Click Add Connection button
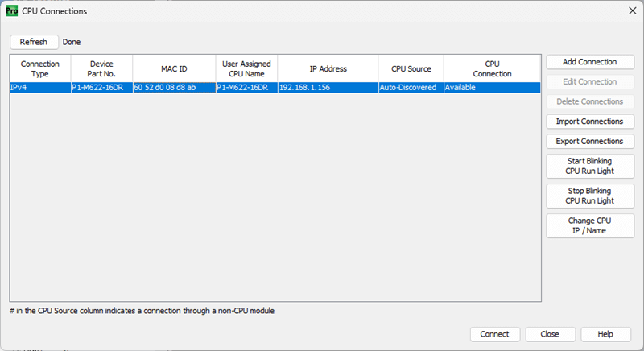This screenshot has height=351, width=644. click(x=589, y=62)
